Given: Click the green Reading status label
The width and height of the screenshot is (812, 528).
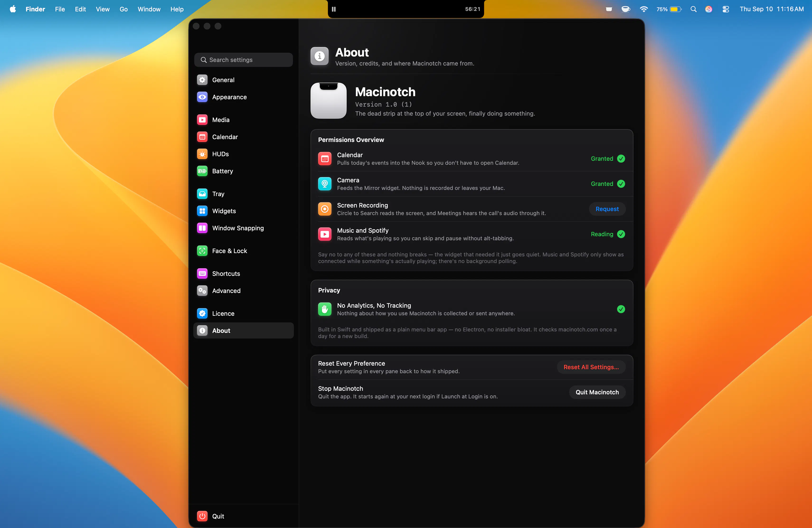Looking at the screenshot, I should pos(602,234).
